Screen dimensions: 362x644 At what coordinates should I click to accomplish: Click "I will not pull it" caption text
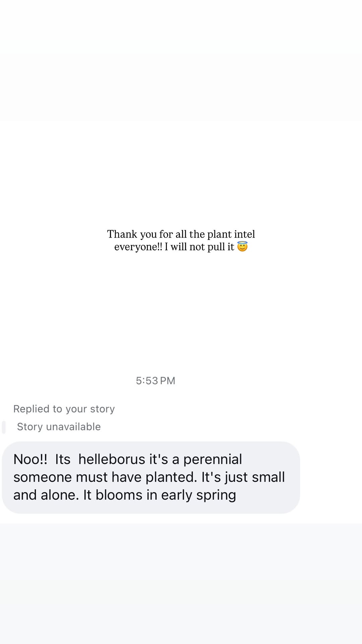199,247
